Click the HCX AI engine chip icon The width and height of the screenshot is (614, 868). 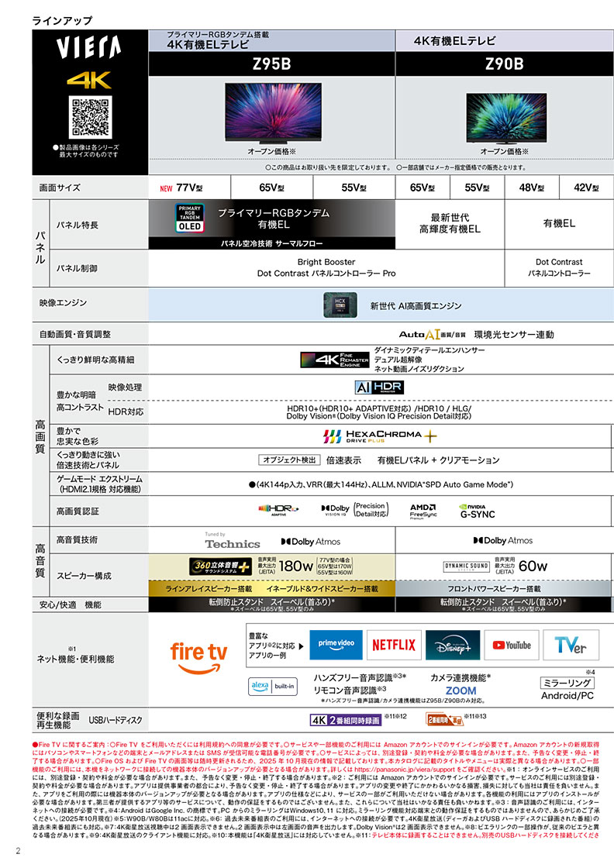pyautogui.click(x=340, y=305)
